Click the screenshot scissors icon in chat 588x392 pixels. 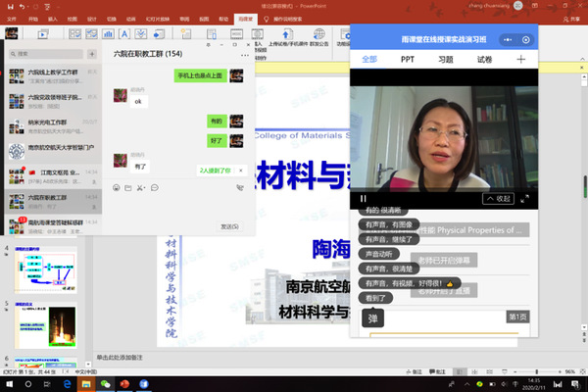point(140,186)
